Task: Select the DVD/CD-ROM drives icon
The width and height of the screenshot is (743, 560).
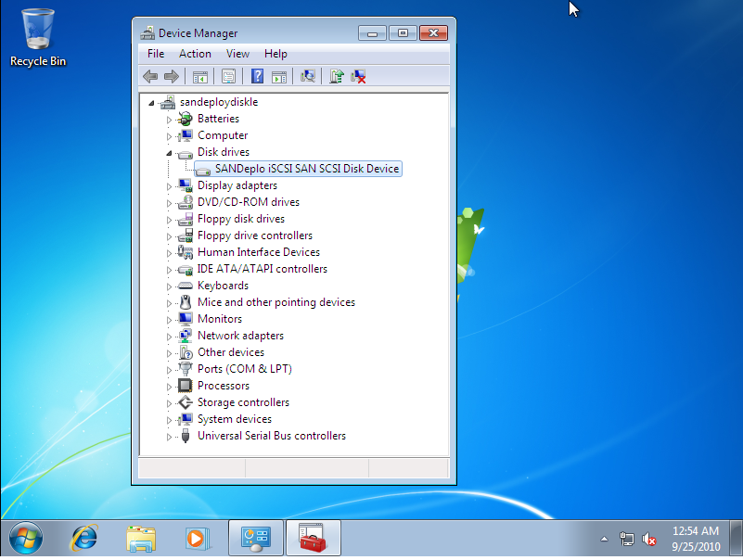Action: coord(186,202)
